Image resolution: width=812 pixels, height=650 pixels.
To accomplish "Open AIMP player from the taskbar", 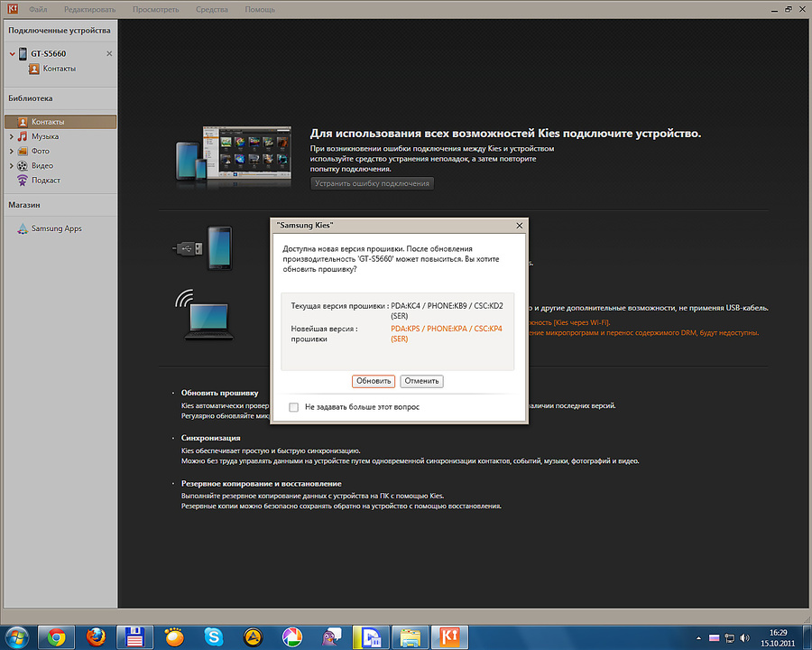I will [x=253, y=637].
